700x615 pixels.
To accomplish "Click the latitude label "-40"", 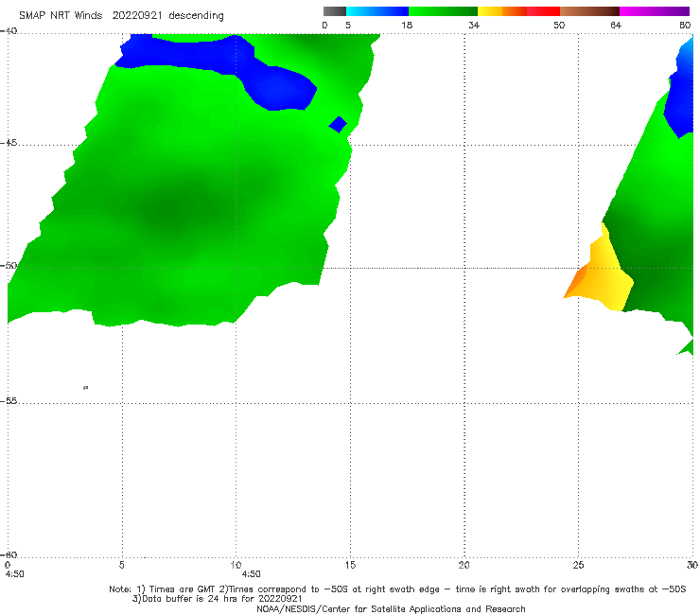I will [9, 31].
